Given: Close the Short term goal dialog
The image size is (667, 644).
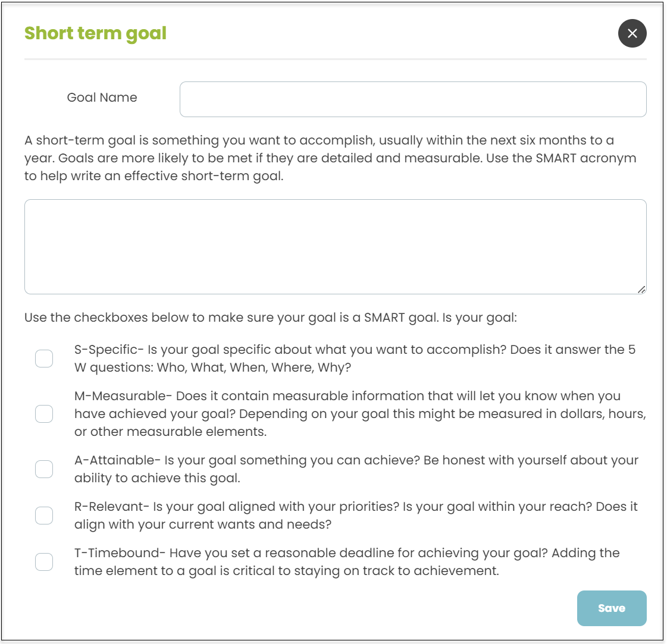Looking at the screenshot, I should [632, 33].
